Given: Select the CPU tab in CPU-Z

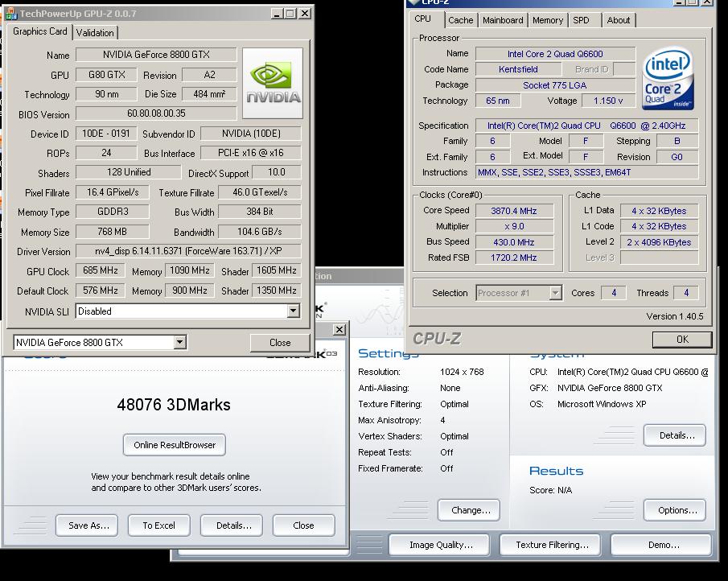Looking at the screenshot, I should point(423,19).
